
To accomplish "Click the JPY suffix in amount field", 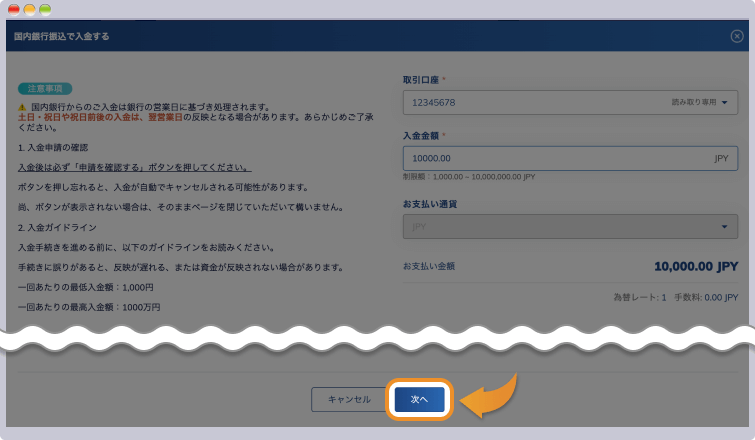I will point(721,158).
